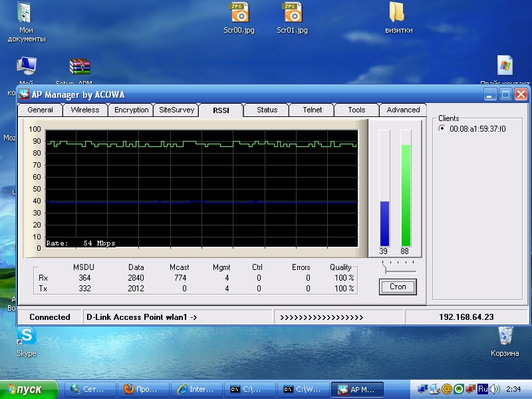Open the Wireless tab
The width and height of the screenshot is (532, 399).
(x=85, y=110)
